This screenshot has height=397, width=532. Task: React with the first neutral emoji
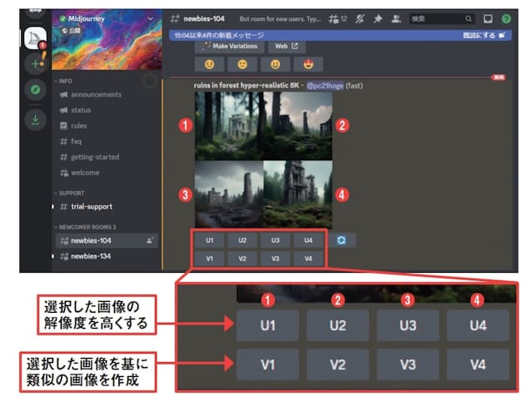point(209,64)
